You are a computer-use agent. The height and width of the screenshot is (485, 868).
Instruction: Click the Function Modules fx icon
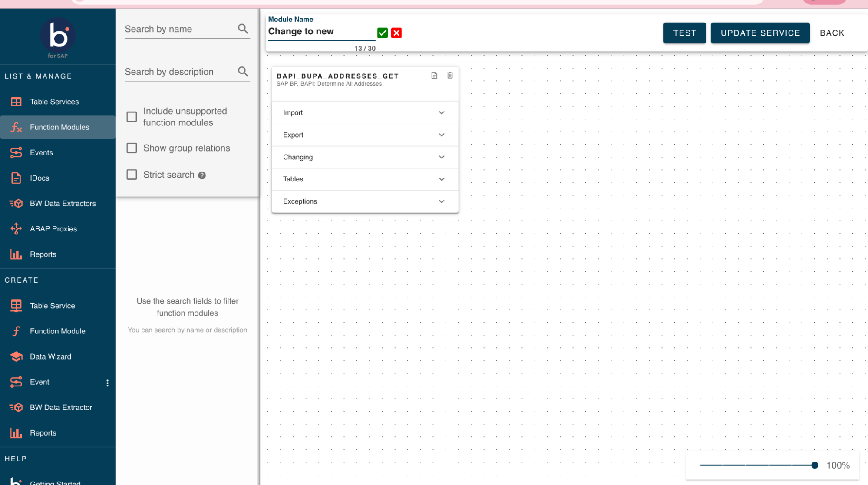tap(16, 127)
